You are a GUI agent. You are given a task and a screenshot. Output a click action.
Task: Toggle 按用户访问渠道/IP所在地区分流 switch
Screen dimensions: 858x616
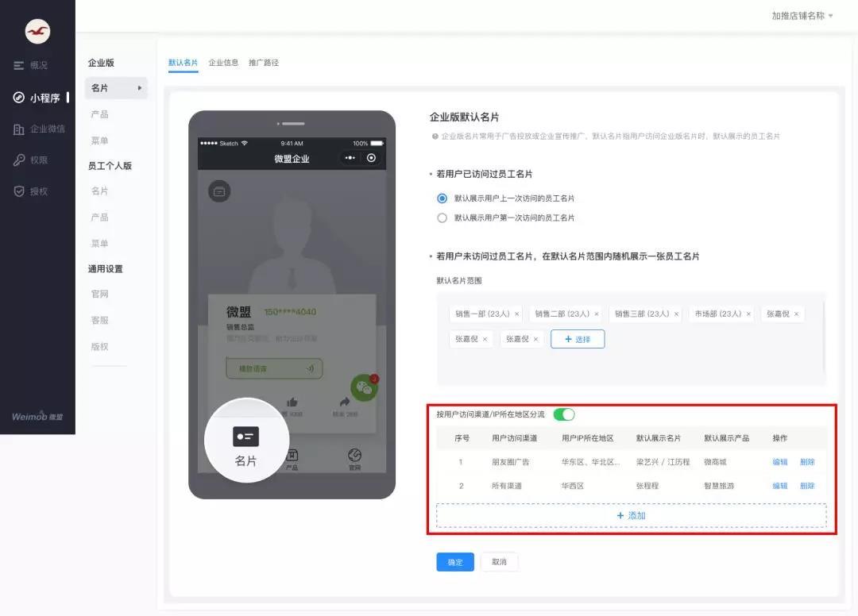[x=563, y=414]
